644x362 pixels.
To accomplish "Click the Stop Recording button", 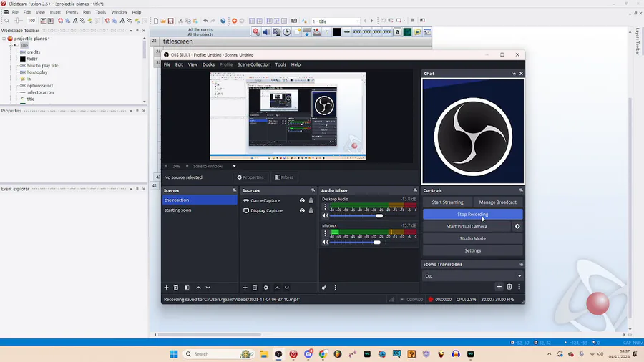I will (472, 214).
